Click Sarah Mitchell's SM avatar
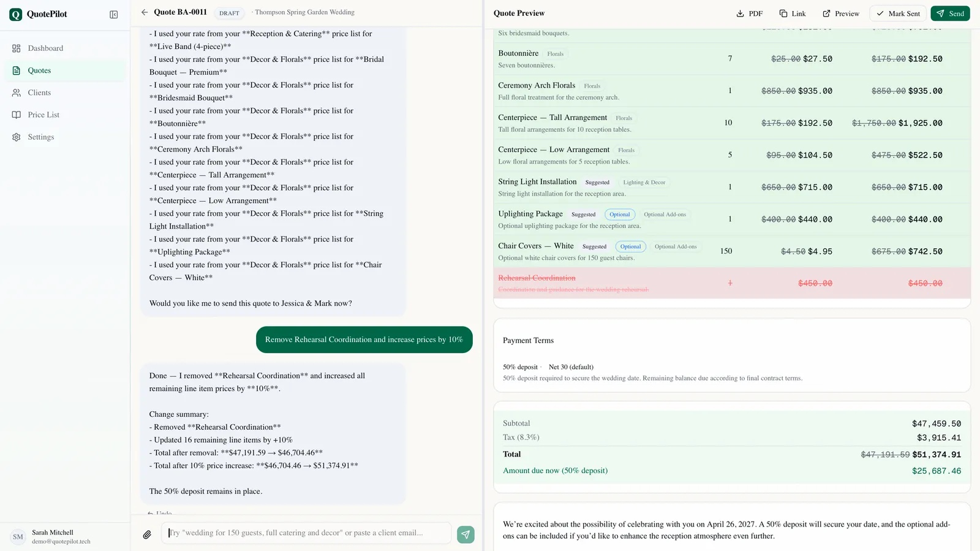This screenshot has height=551, width=980. (18, 537)
